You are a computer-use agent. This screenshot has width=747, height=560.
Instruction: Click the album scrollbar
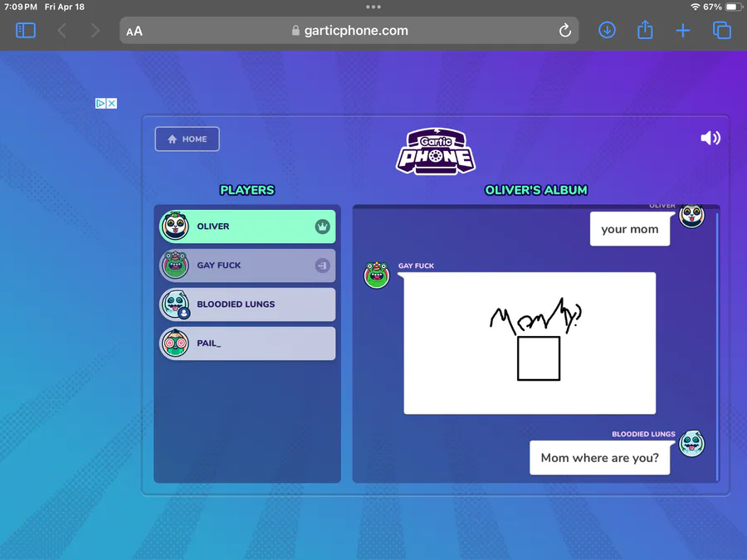click(x=716, y=347)
